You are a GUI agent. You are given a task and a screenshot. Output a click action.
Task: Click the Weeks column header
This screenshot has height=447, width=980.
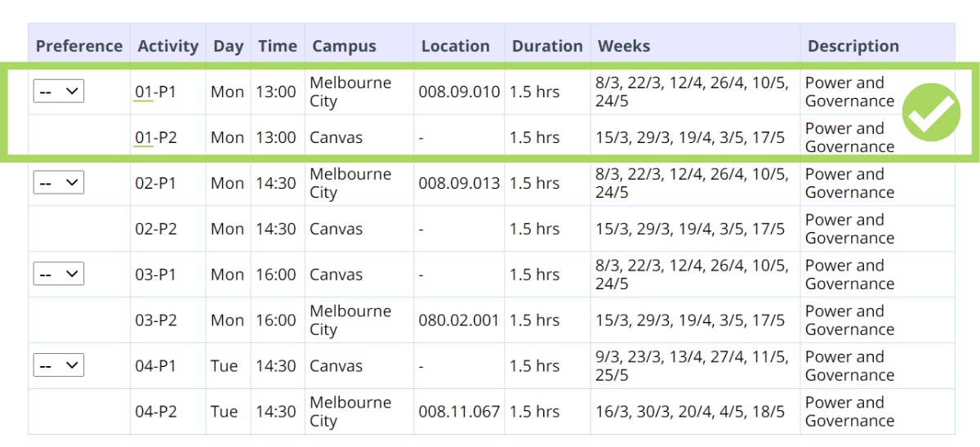pos(624,47)
